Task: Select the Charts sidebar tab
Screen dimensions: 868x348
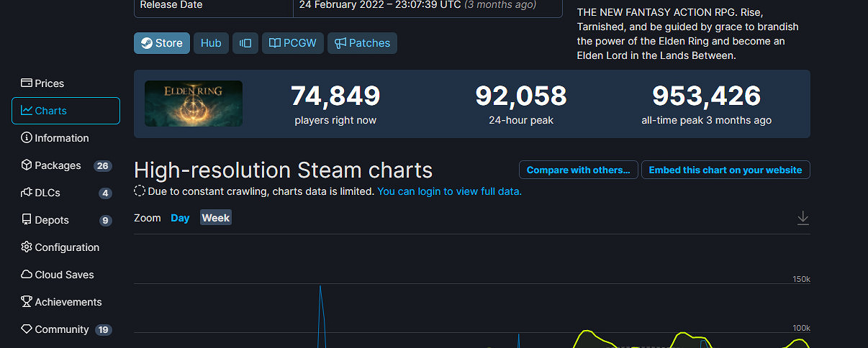Action: point(65,111)
